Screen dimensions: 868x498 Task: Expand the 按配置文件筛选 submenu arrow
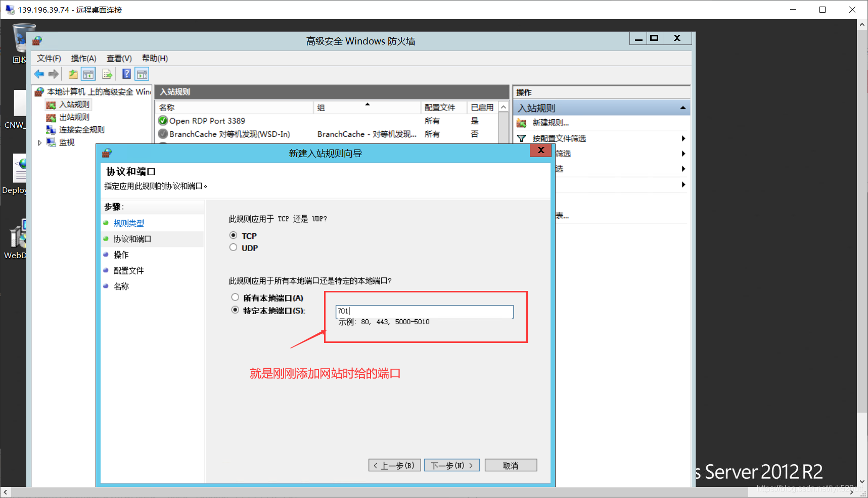(x=683, y=138)
